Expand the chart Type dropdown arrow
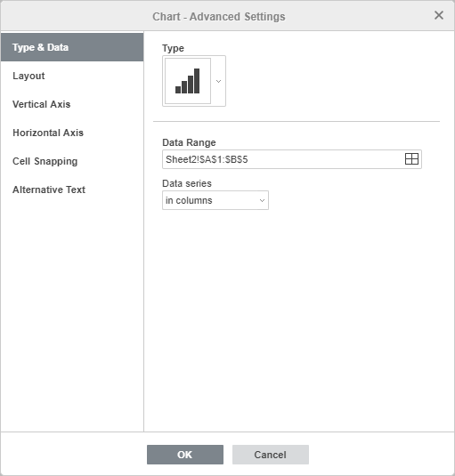The image size is (455, 476). click(218, 81)
